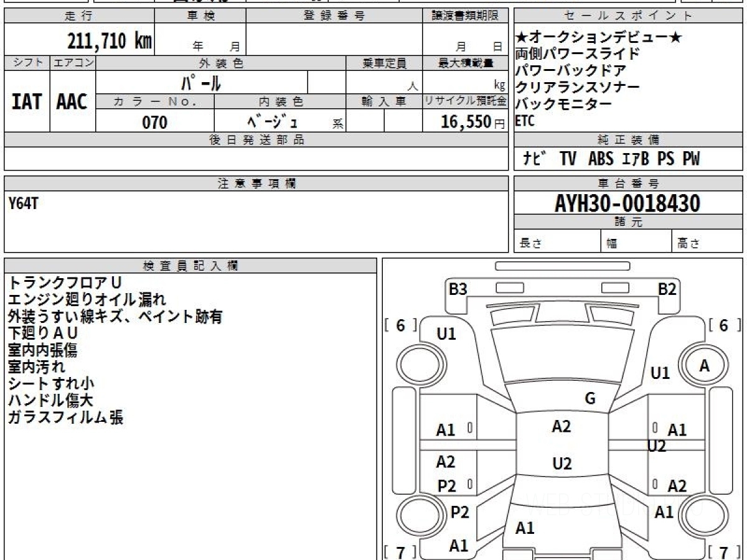Select the 室内汚れ remark
This screenshot has height=560, width=747.
pyautogui.click(x=36, y=367)
